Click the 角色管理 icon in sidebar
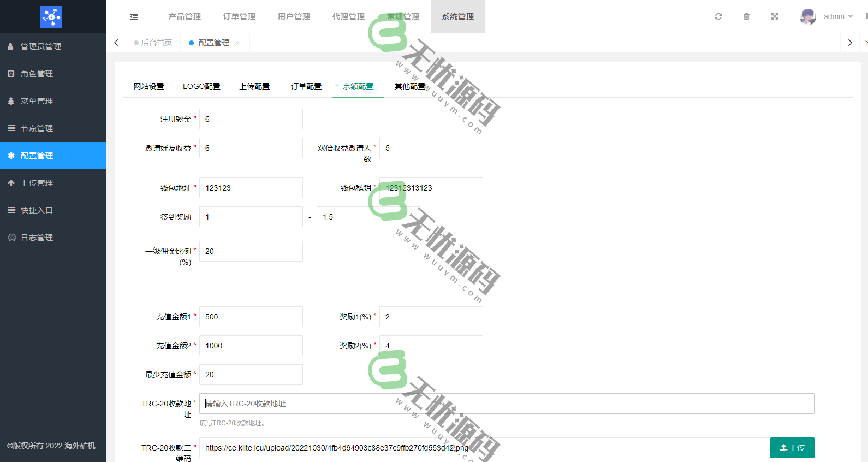Screen dimensions: 868x462 point(11,74)
